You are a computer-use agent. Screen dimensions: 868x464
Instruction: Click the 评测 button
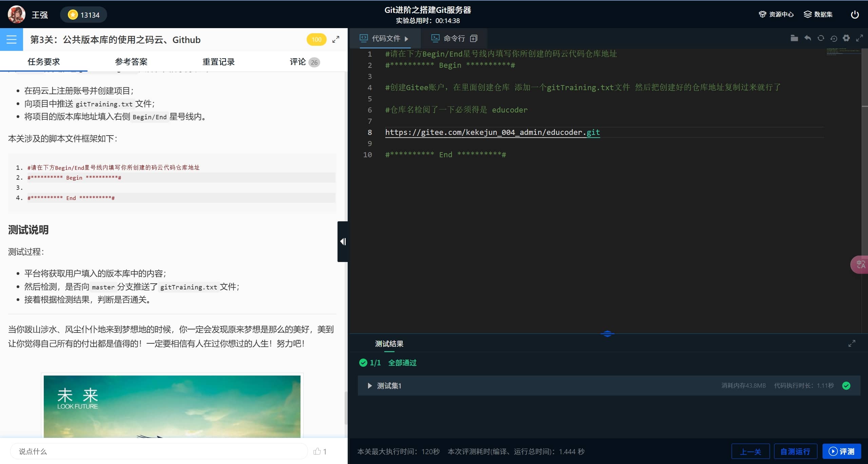842,451
